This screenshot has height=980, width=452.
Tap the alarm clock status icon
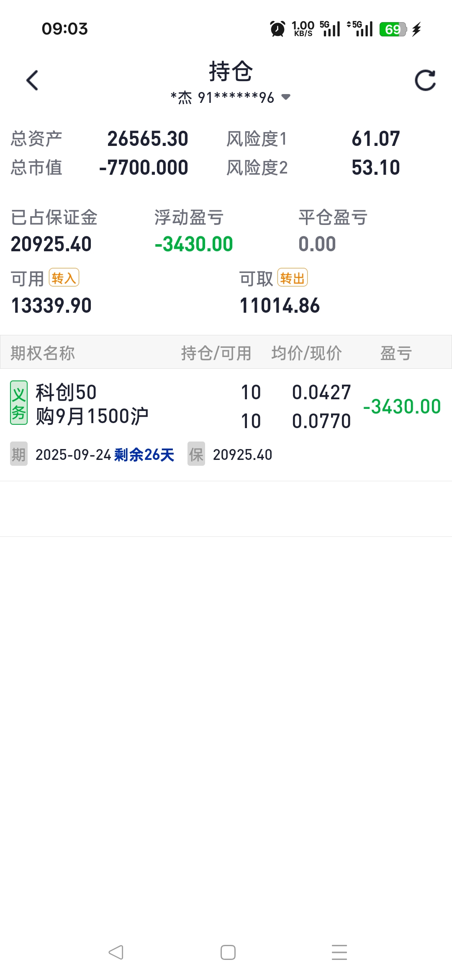pos(277,29)
